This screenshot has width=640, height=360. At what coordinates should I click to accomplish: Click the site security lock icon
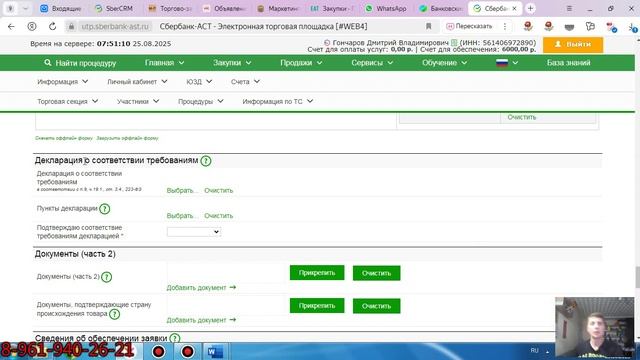pyautogui.click(x=71, y=27)
